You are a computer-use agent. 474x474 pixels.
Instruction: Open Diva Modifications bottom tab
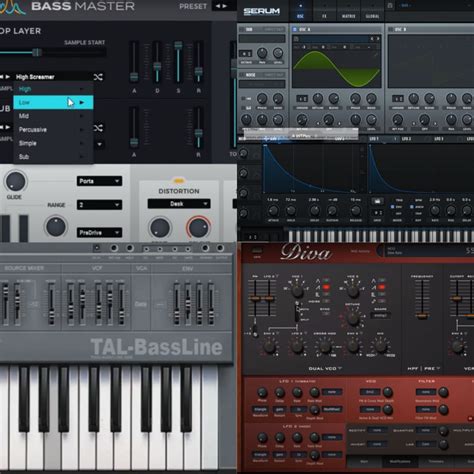coord(400,462)
